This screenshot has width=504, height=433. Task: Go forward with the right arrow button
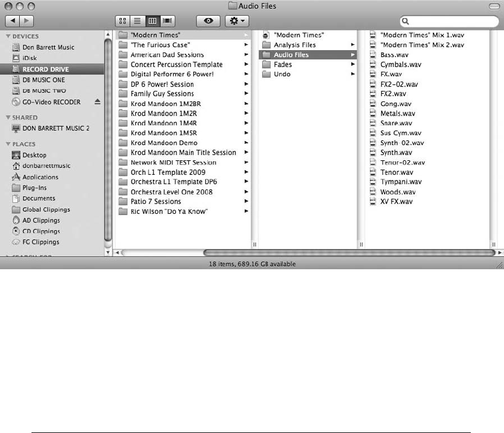click(27, 21)
